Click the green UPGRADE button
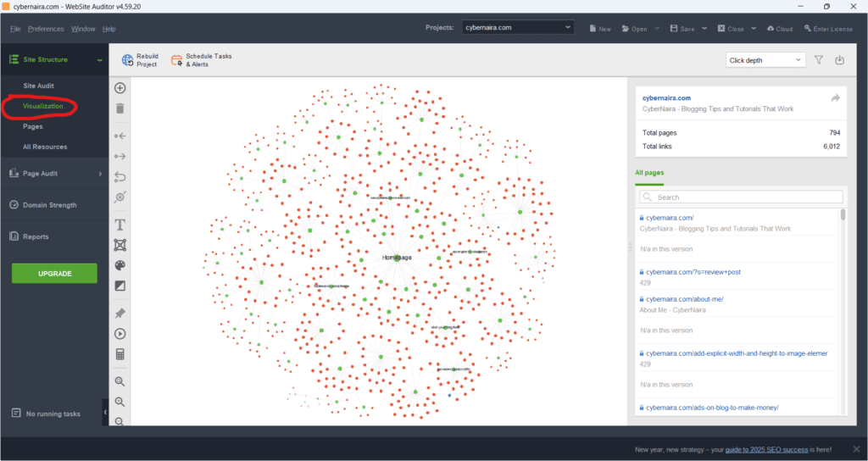 click(54, 274)
